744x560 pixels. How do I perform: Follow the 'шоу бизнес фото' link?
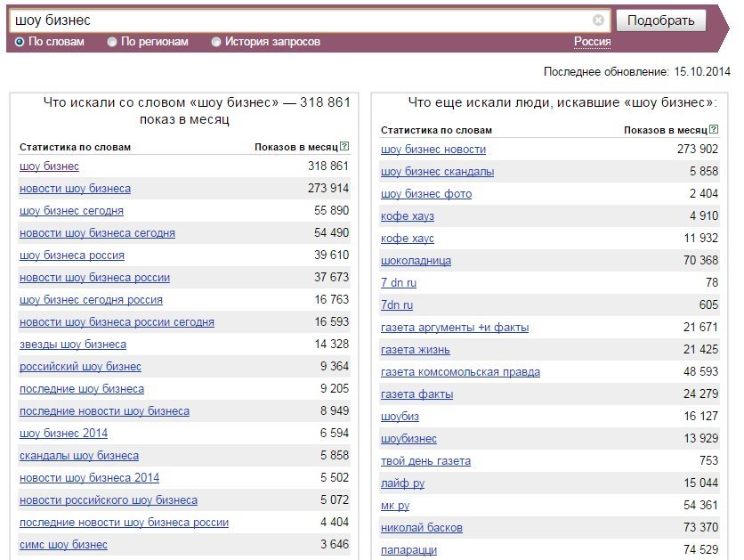coord(426,194)
